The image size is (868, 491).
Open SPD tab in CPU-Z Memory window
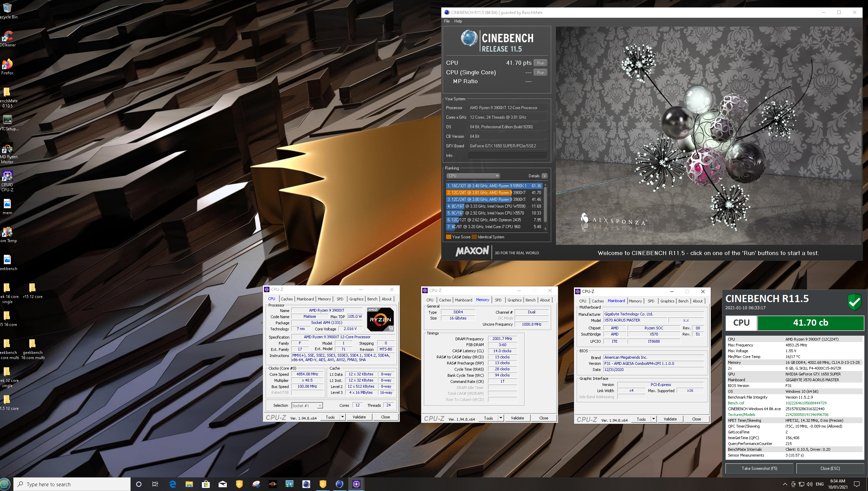point(498,300)
